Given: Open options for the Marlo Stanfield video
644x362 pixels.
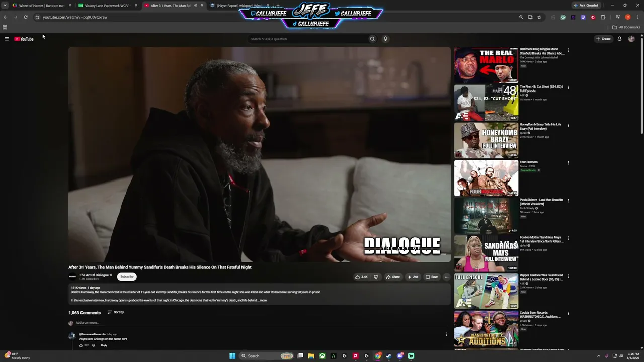Looking at the screenshot, I should (x=568, y=50).
